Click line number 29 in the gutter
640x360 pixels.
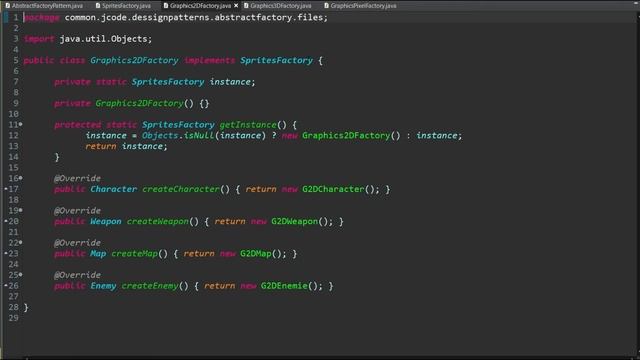(13, 318)
